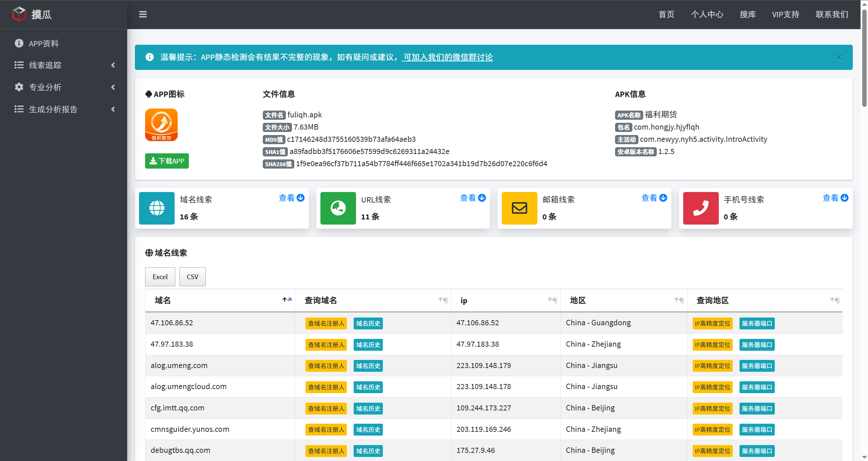Open 个人中心 in top navigation
868x461 pixels.
coord(707,14)
